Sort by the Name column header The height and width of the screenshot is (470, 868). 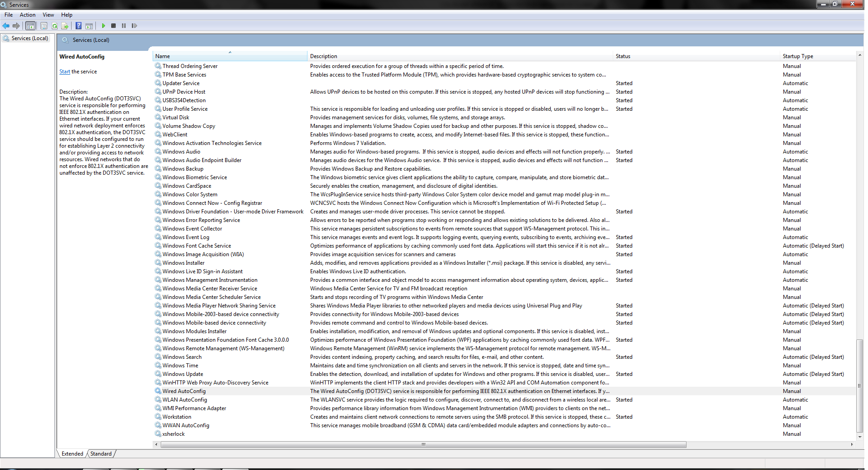(x=230, y=56)
